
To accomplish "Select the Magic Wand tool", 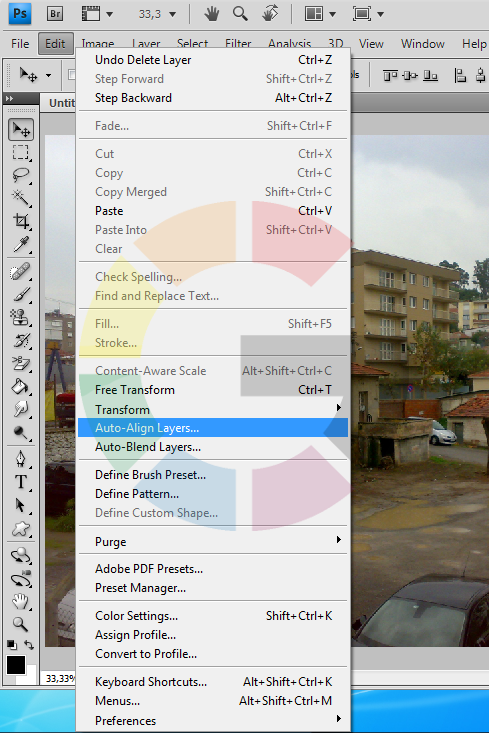I will [x=21, y=198].
